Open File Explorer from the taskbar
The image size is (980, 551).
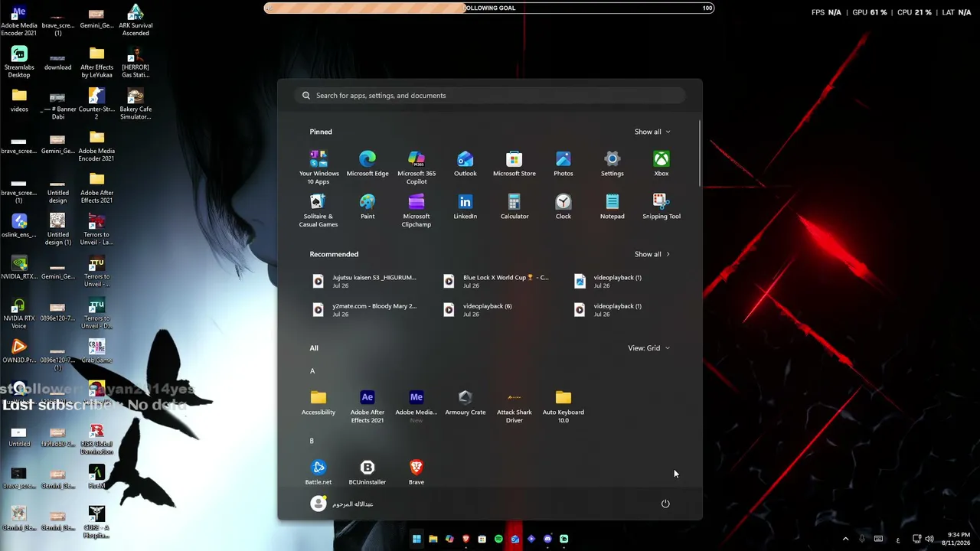(433, 540)
